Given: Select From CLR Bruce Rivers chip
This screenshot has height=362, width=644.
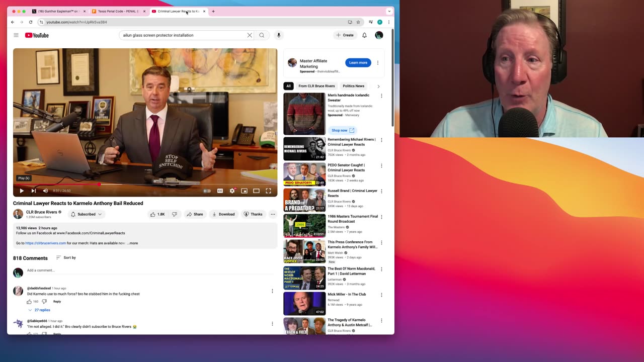Looking at the screenshot, I should coord(316,86).
